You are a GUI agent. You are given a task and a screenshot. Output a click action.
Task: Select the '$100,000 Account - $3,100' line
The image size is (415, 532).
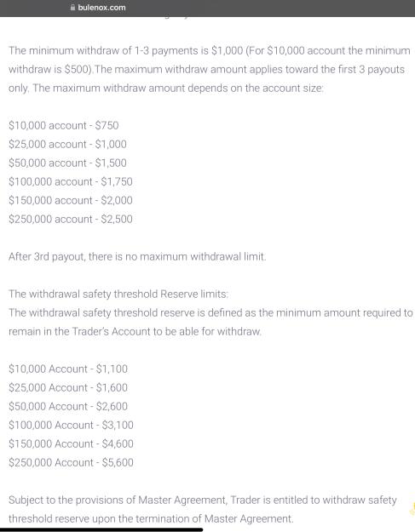click(x=71, y=425)
